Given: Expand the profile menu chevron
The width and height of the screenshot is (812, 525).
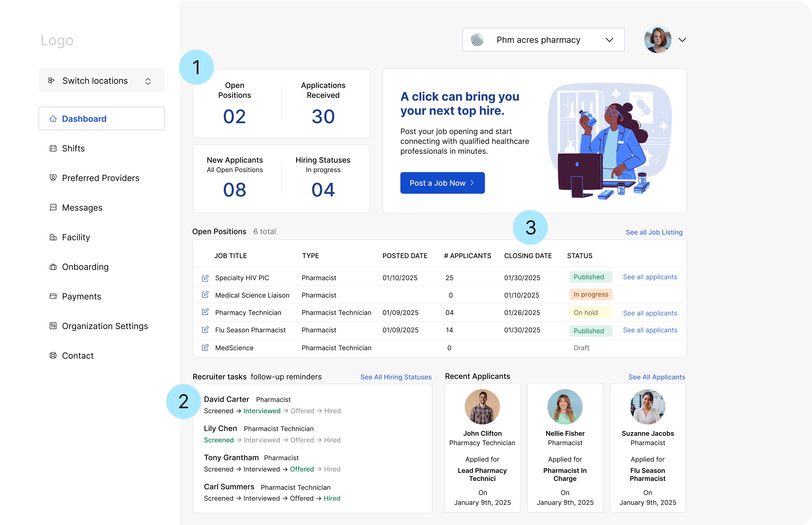Looking at the screenshot, I should (x=682, y=40).
